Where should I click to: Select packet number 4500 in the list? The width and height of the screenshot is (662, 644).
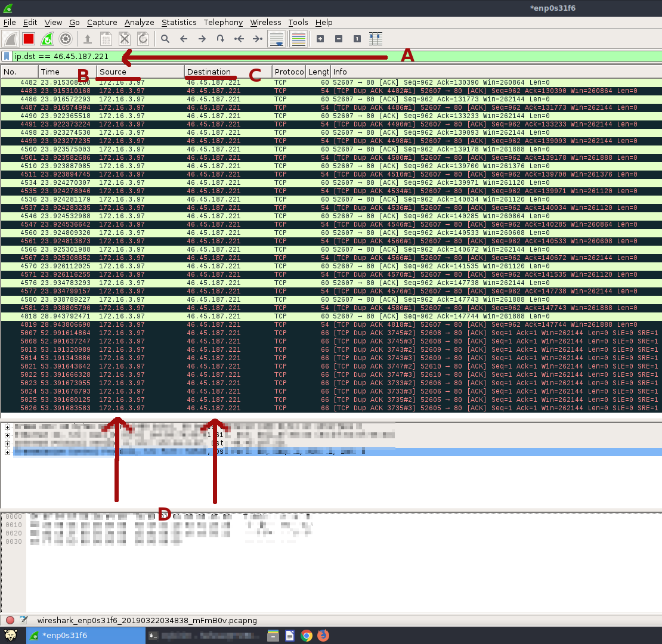[331, 150]
